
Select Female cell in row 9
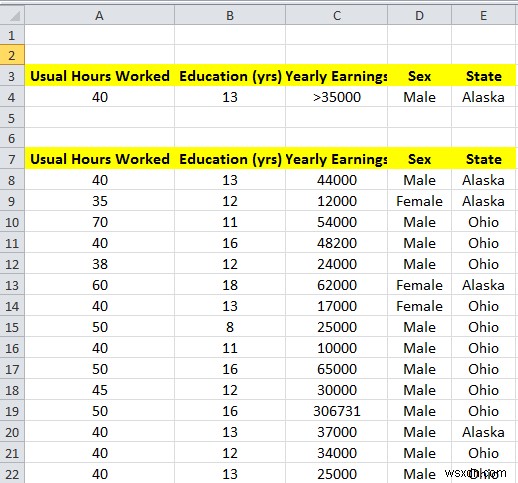[x=419, y=201]
